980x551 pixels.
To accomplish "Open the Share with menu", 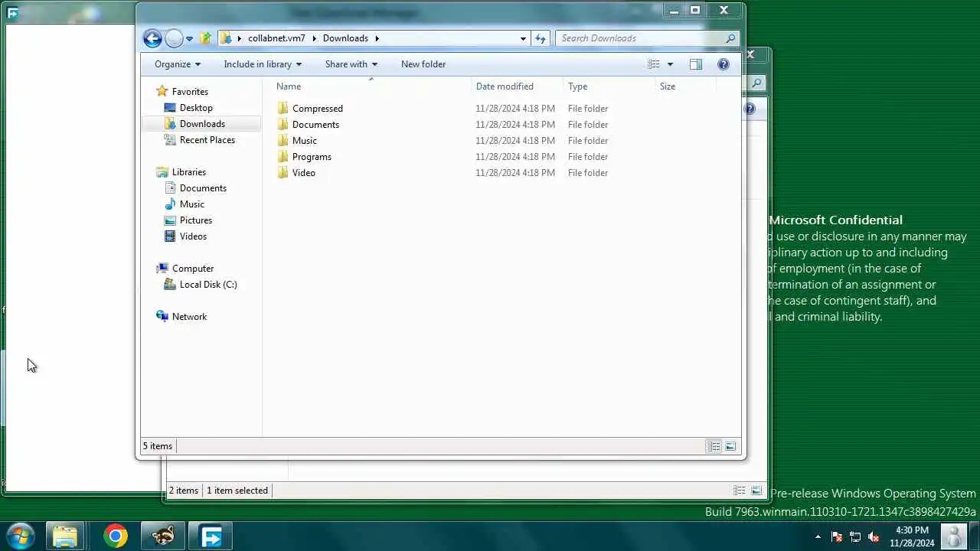I will click(351, 64).
